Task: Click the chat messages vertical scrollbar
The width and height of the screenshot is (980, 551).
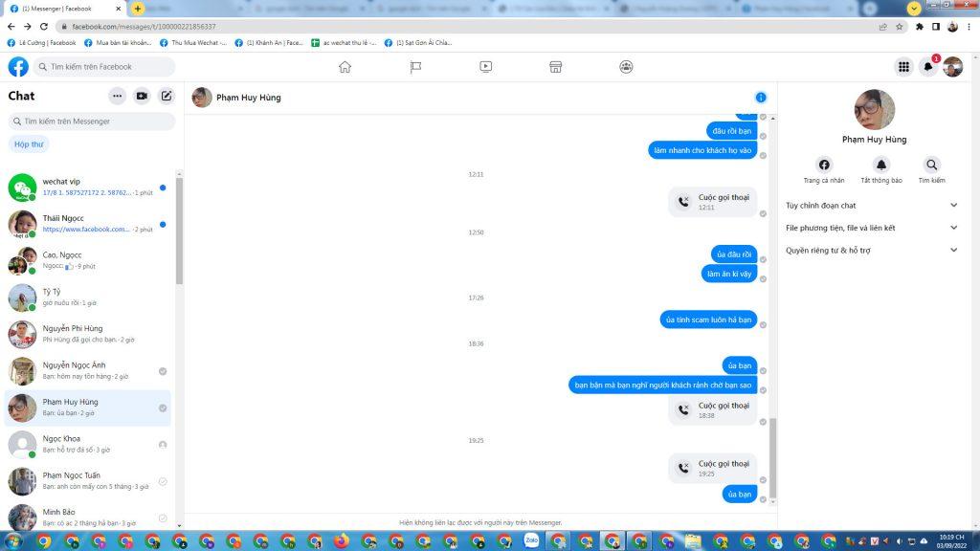Action: coord(773,457)
